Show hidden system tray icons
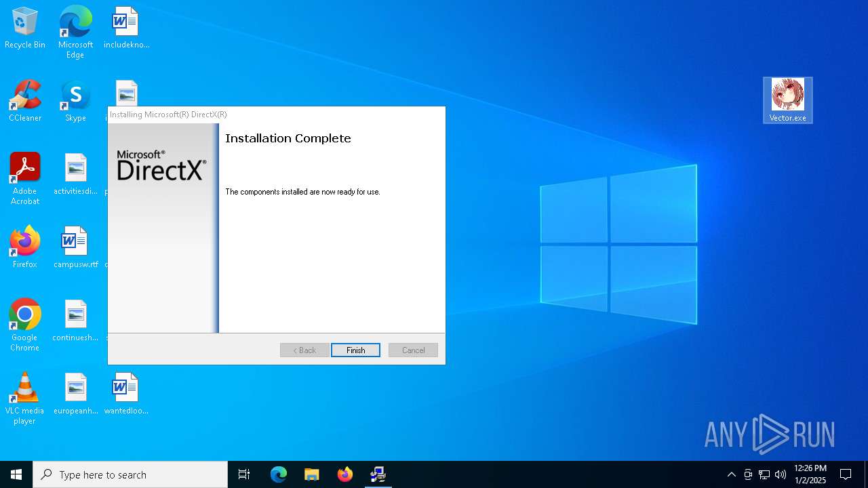This screenshot has width=868, height=488. pyautogui.click(x=731, y=474)
